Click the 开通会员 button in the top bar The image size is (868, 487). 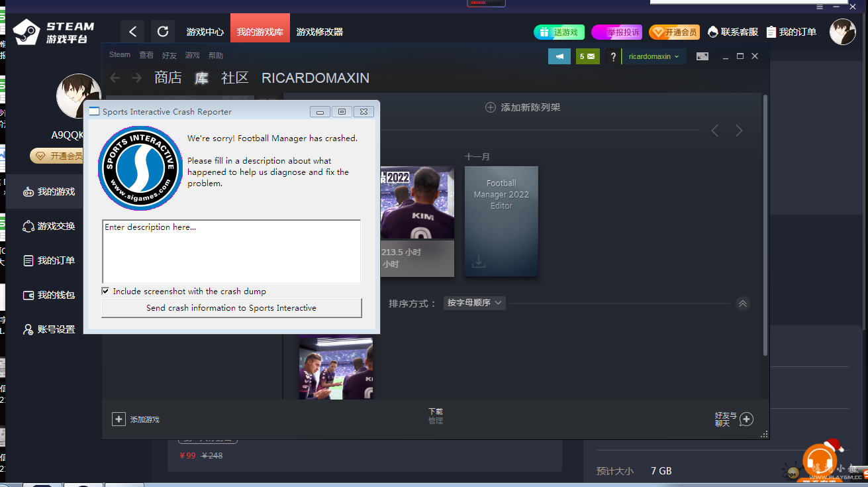[x=674, y=32]
